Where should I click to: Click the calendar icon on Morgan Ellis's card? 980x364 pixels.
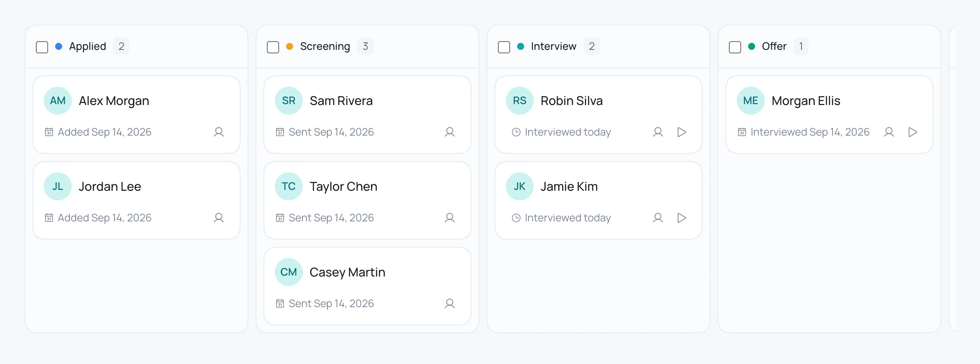click(x=742, y=132)
